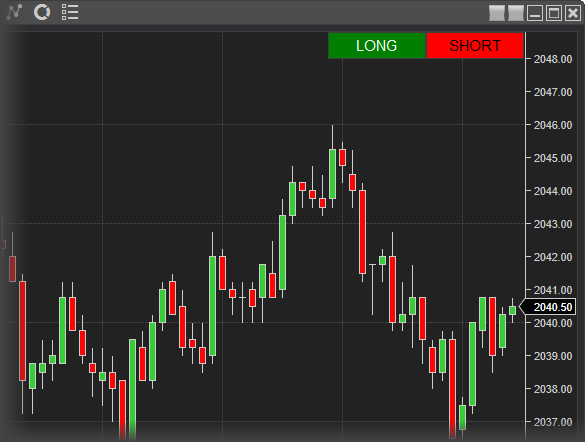Open the chart indicators line-graph icon
585x442 pixels.
(14, 12)
